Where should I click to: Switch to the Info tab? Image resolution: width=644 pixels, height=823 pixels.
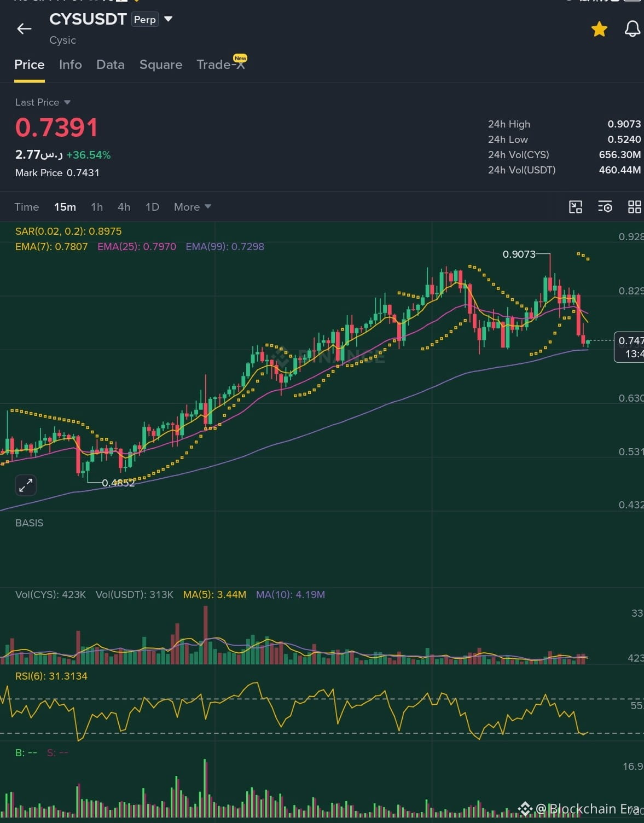[71, 65]
